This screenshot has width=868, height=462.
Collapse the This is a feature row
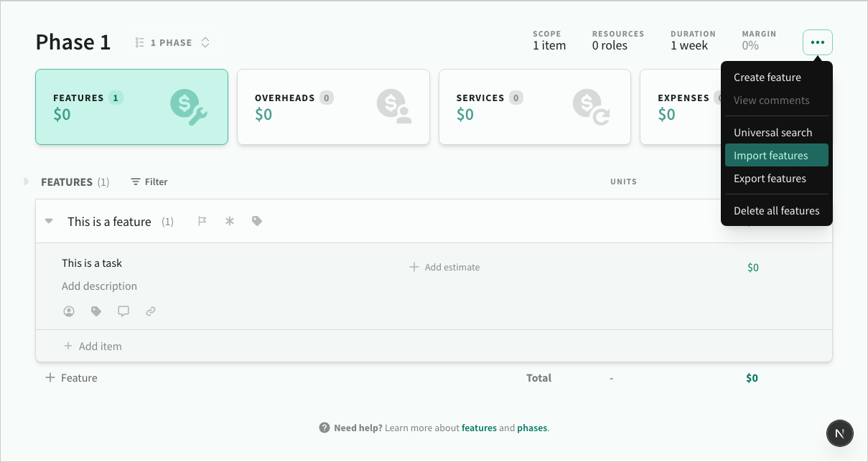(49, 222)
